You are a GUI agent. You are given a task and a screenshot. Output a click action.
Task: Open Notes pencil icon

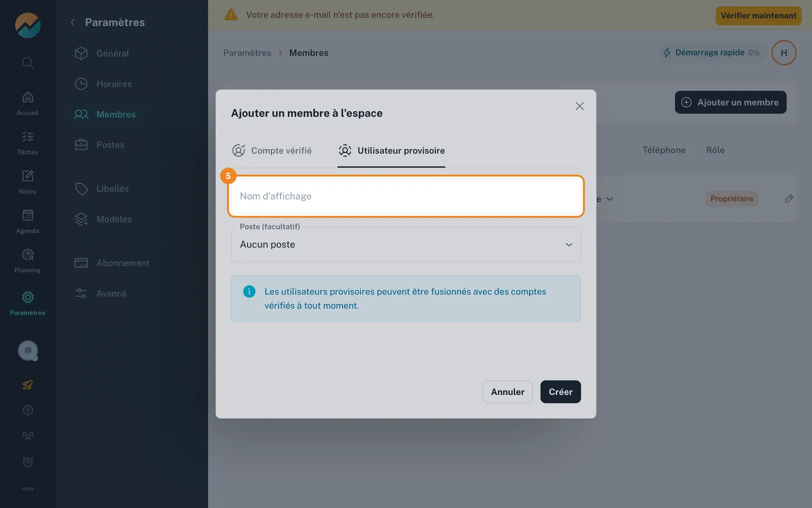(28, 176)
